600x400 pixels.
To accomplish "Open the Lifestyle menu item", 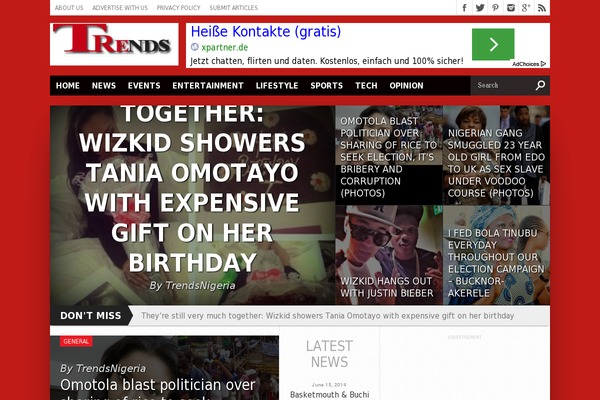I will click(277, 85).
